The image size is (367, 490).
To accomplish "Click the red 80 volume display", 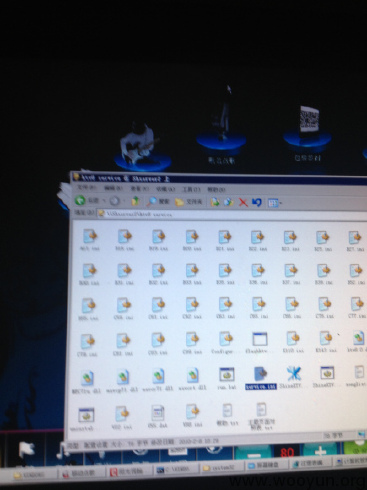I will click(x=287, y=453).
